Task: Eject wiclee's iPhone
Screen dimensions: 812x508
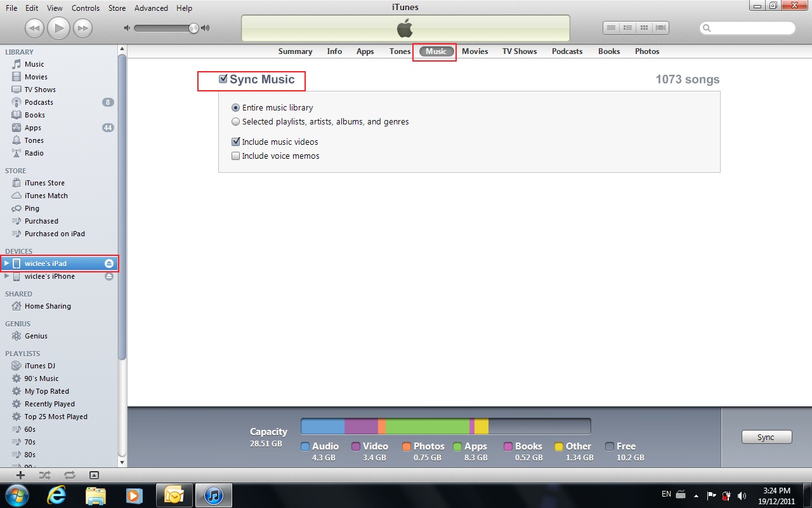Action: [x=109, y=276]
